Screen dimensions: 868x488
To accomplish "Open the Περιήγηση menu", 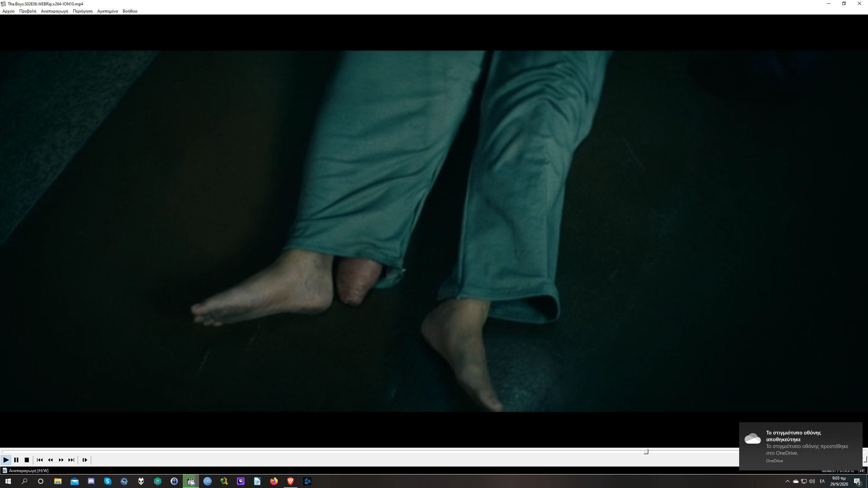I will (x=83, y=11).
